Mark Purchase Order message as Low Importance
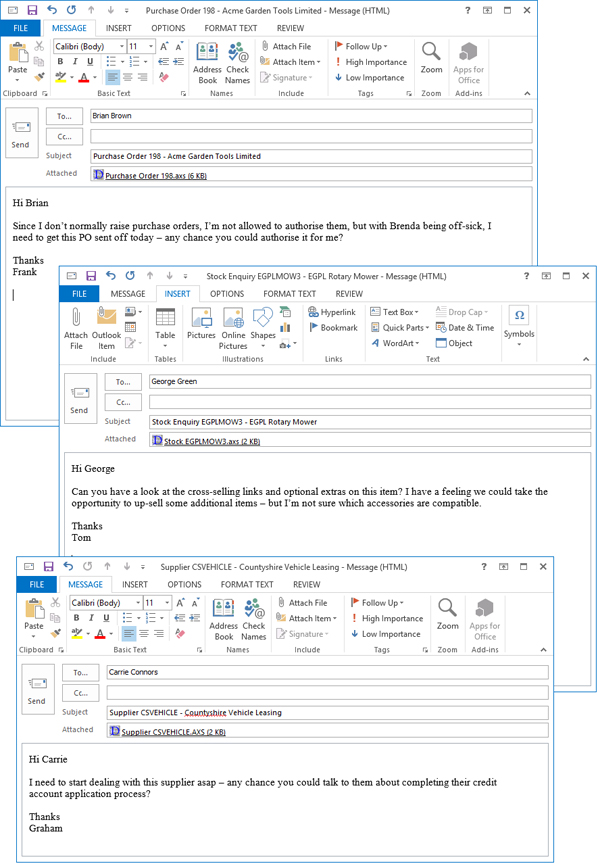 tap(369, 78)
